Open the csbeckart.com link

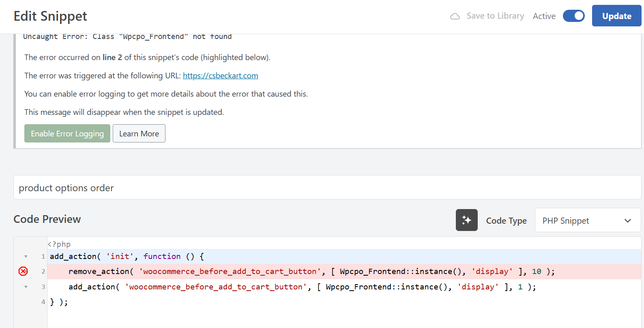click(x=220, y=76)
